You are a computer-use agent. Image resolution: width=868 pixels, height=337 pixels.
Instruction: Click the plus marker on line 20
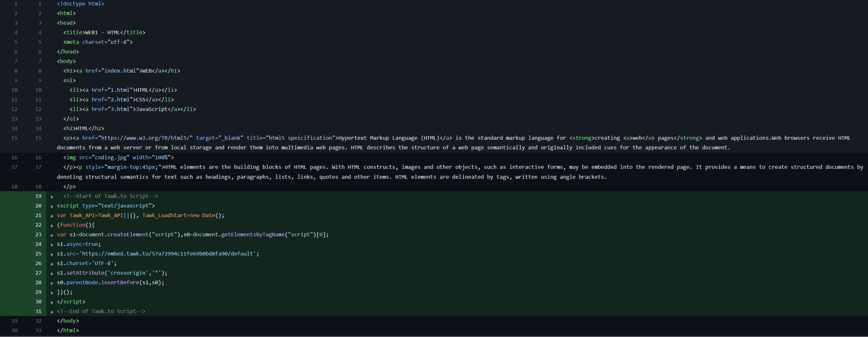pyautogui.click(x=51, y=206)
